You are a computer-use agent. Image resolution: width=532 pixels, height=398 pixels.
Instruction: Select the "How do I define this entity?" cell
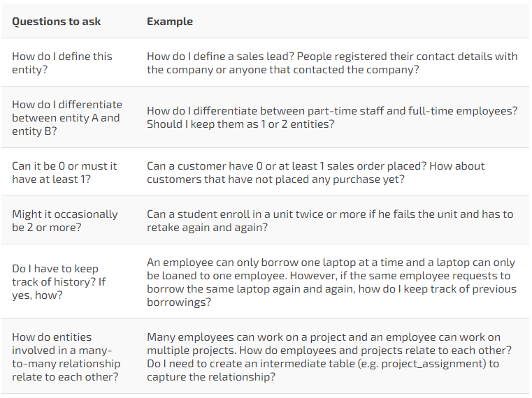click(x=62, y=63)
